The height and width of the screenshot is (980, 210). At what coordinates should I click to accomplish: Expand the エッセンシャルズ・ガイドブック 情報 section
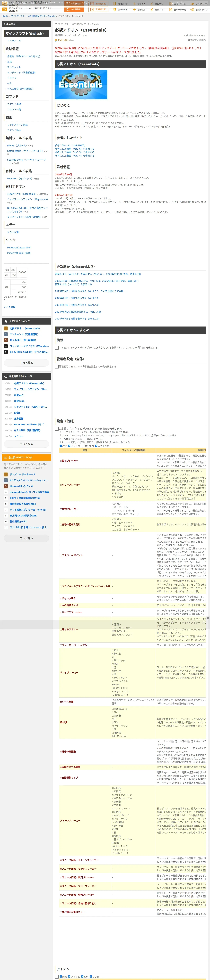click(57, 348)
